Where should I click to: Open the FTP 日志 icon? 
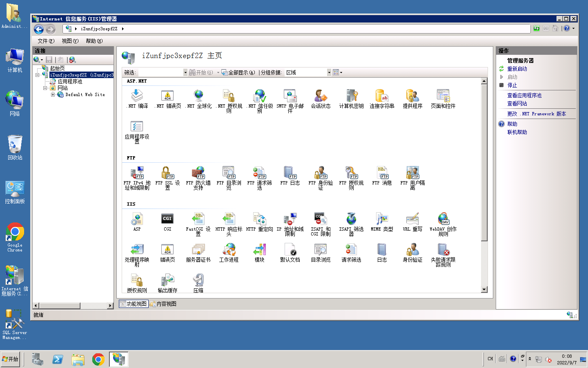click(x=290, y=176)
